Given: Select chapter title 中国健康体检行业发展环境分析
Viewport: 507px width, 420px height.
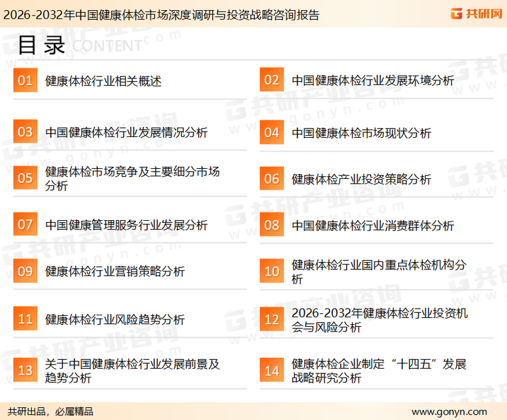Looking at the screenshot, I should click(x=372, y=80).
